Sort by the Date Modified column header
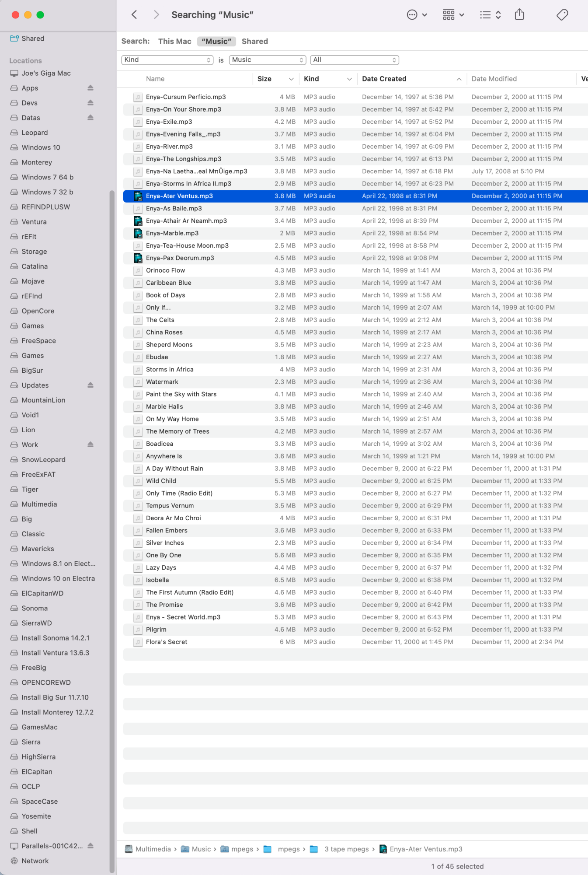 pyautogui.click(x=494, y=79)
